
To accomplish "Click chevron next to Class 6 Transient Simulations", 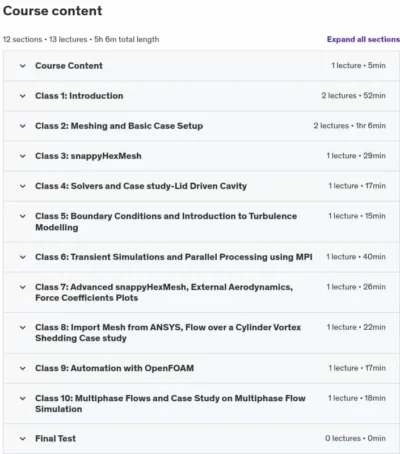I will click(x=23, y=257).
